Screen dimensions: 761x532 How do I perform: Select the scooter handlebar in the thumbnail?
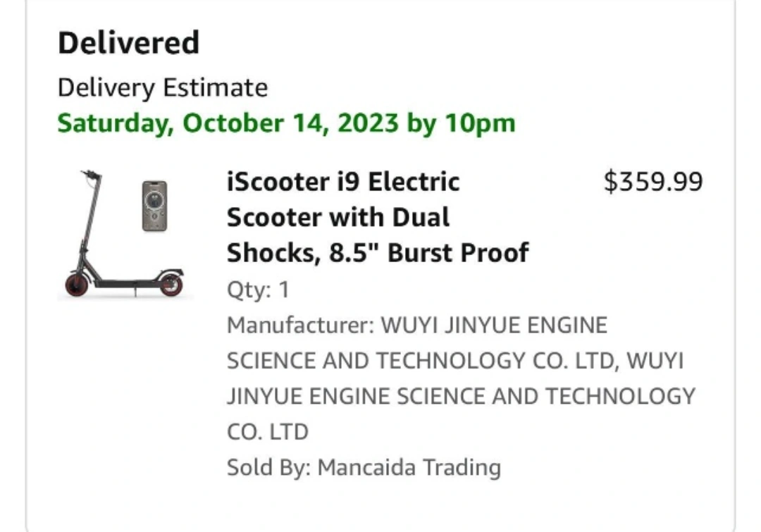coord(91,174)
